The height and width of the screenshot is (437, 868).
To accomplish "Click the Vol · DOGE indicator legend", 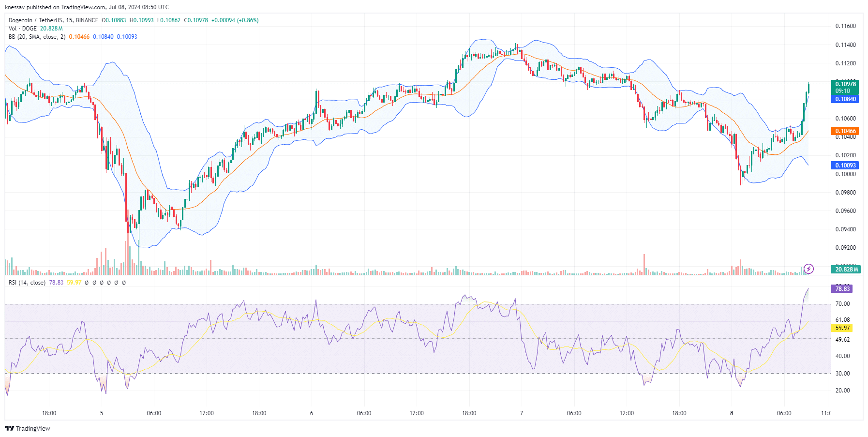I will [x=23, y=29].
